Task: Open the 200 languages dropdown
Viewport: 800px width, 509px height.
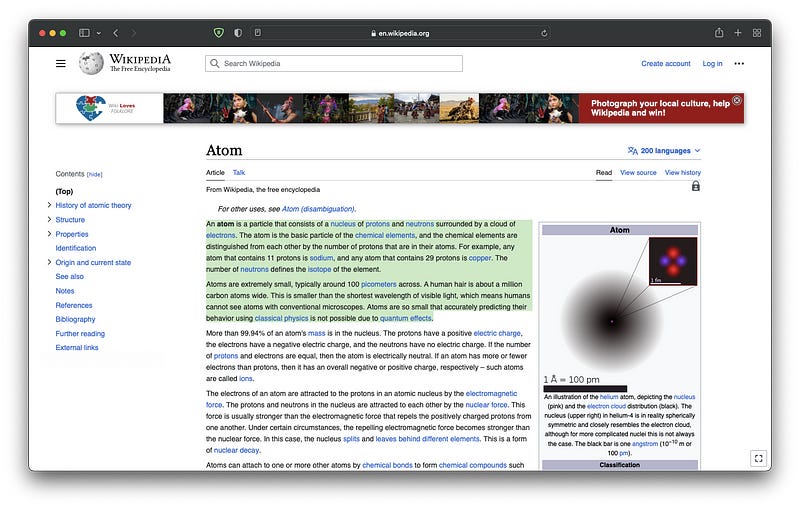Action: (x=664, y=151)
